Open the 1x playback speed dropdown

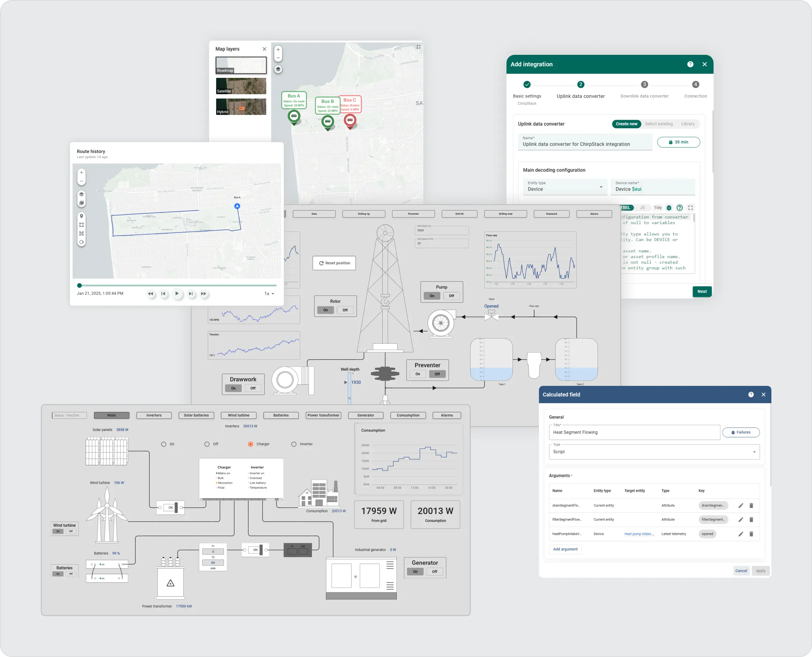pyautogui.click(x=269, y=294)
